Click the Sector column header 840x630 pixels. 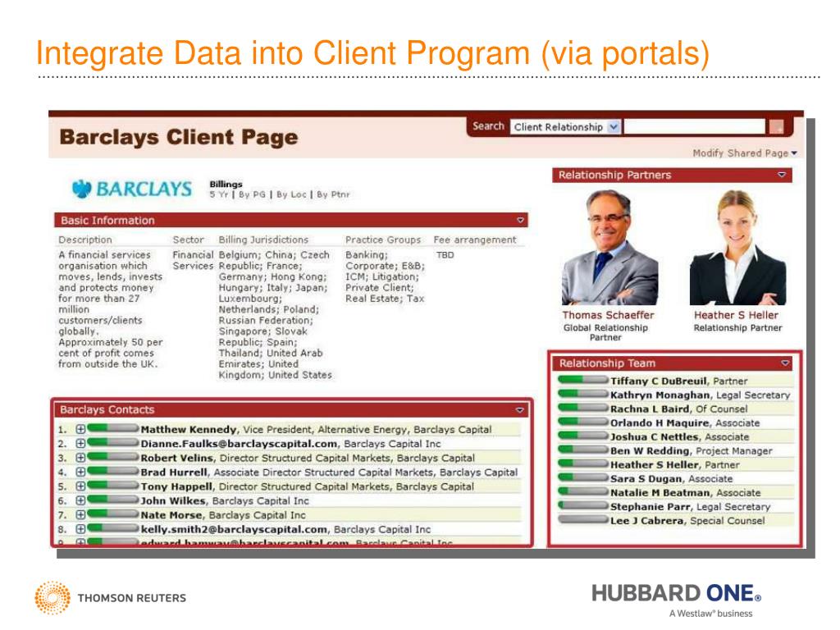pyautogui.click(x=188, y=240)
